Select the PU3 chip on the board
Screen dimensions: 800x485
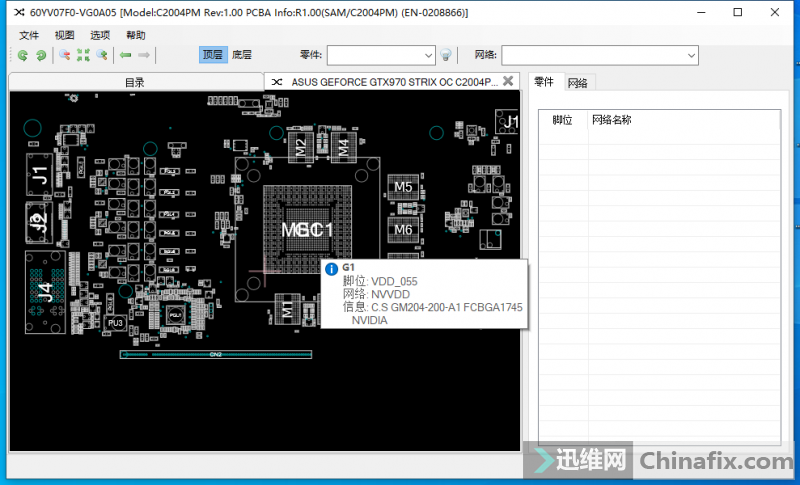click(x=115, y=323)
